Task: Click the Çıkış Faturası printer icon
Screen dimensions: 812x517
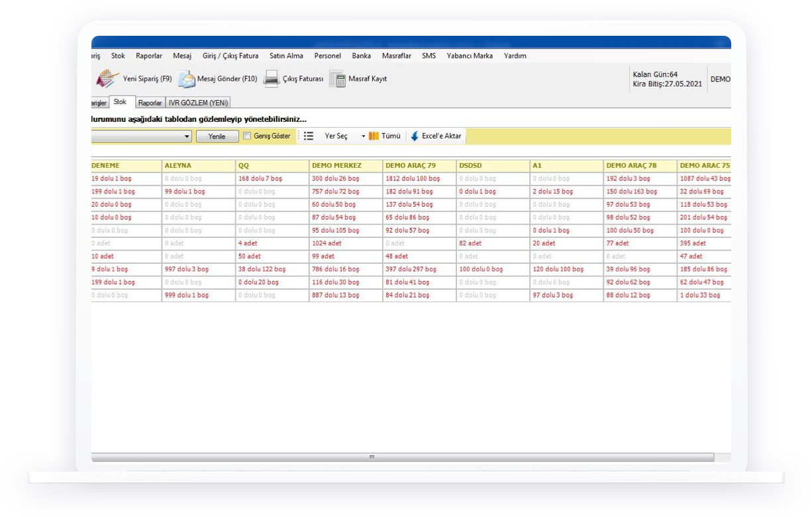Action: [272, 80]
